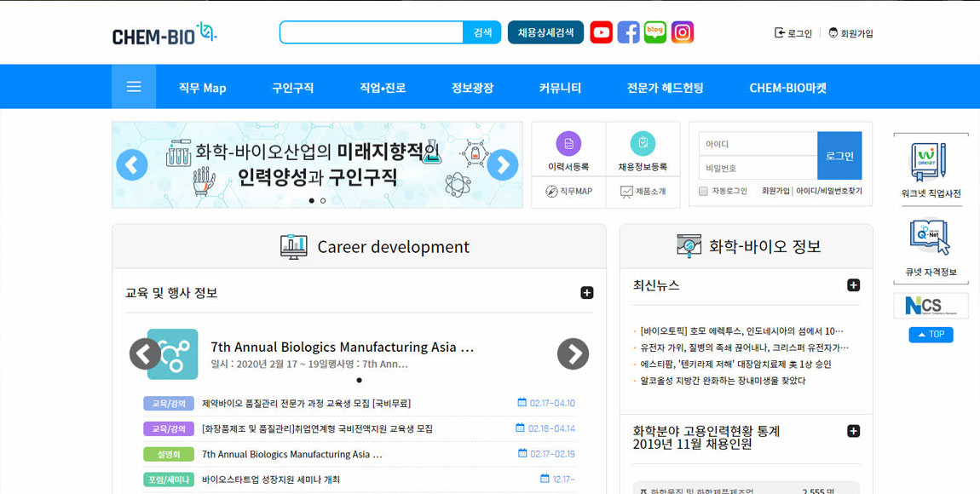The image size is (980, 494).
Task: Click the 아이디 login input field
Action: tap(757, 144)
